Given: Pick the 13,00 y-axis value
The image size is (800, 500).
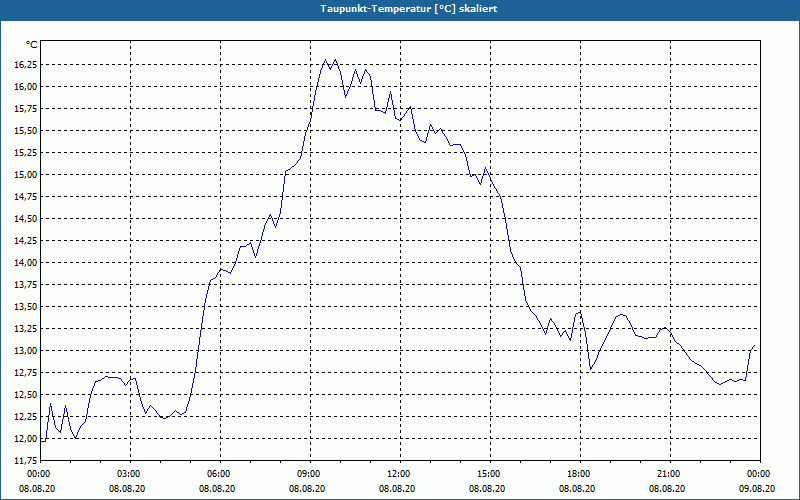Looking at the screenshot, I should coord(26,351).
